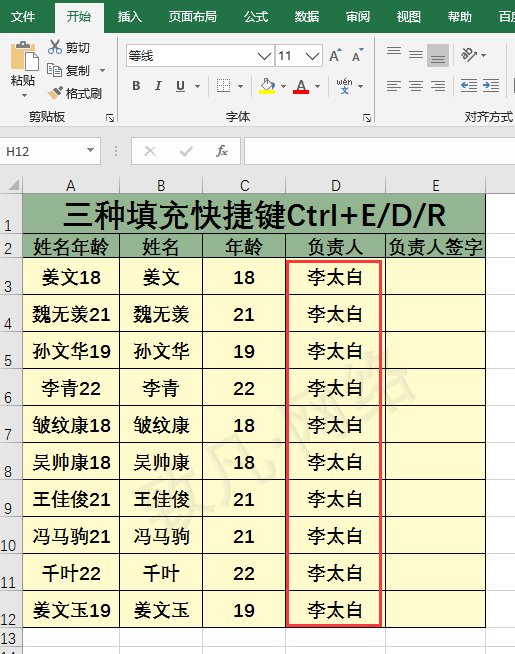The width and height of the screenshot is (515, 654).
Task: Click cell containing 魏无羡21
Action: [x=71, y=314]
